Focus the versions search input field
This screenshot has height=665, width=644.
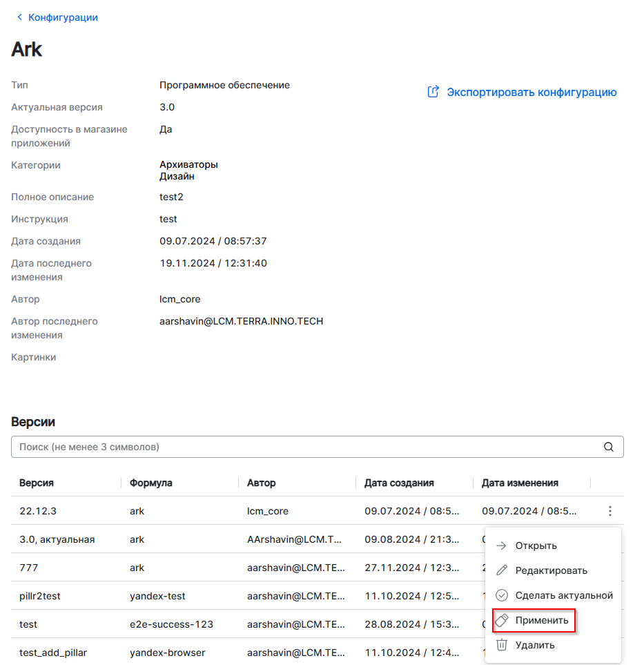[x=304, y=447]
